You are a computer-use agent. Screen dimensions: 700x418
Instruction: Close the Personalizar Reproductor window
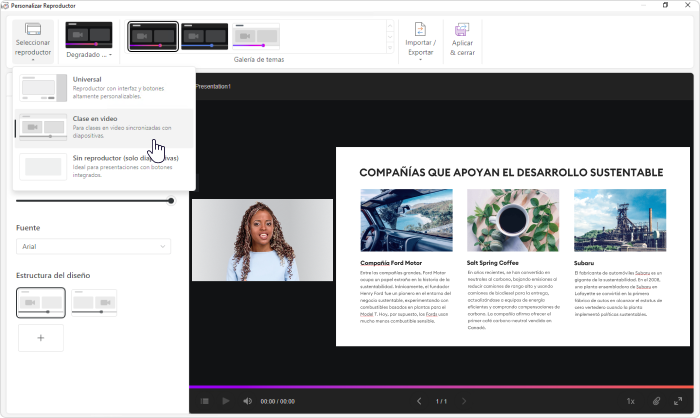click(x=688, y=5)
